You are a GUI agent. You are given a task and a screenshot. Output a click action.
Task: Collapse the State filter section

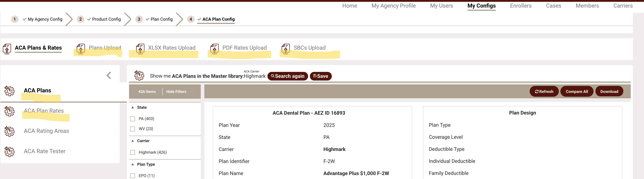[x=133, y=107]
